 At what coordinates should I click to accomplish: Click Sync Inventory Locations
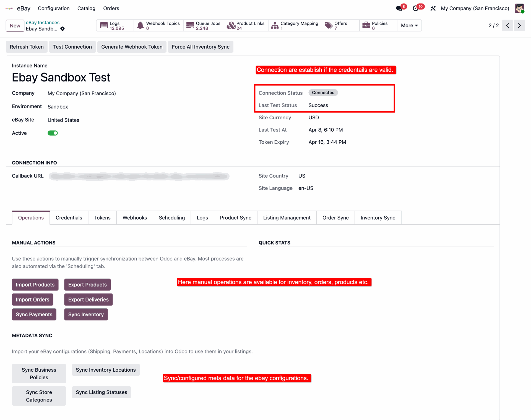pyautogui.click(x=106, y=370)
